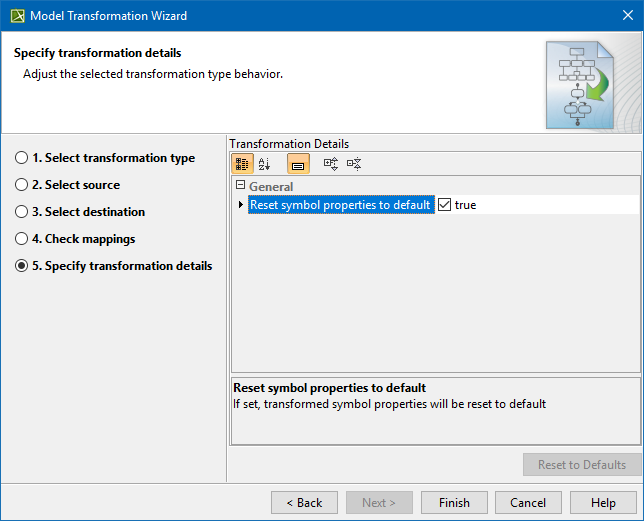
Task: Toggle the show description area icon
Action: (298, 164)
